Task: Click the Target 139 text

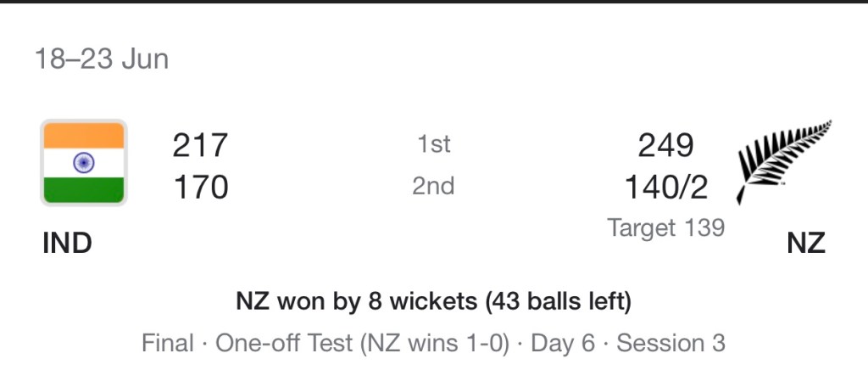Action: (x=665, y=227)
